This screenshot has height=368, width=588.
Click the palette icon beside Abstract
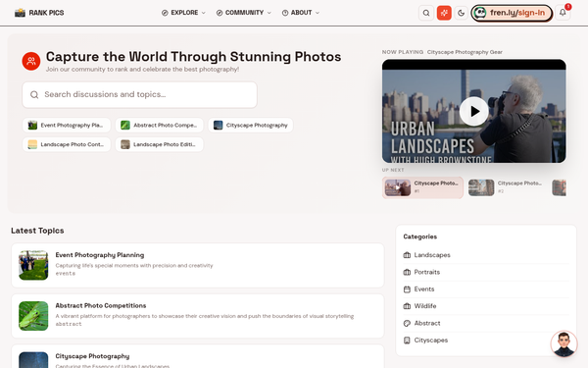pos(407,323)
